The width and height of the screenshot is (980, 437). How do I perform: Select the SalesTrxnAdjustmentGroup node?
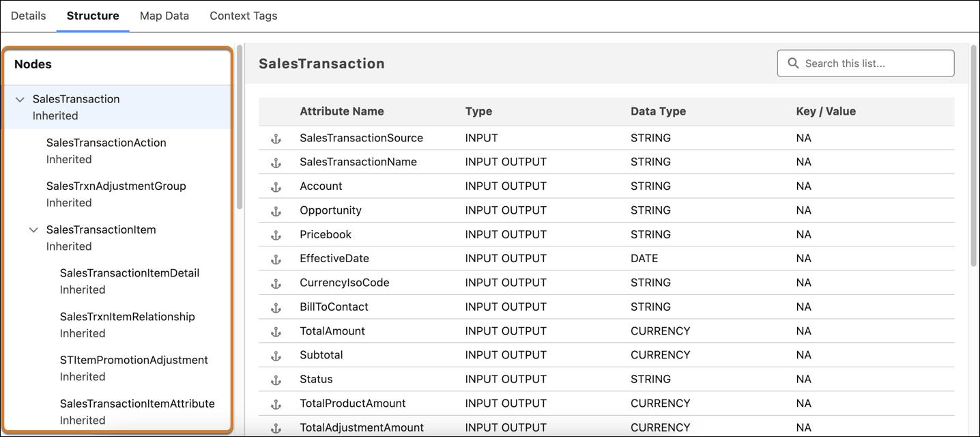(116, 185)
